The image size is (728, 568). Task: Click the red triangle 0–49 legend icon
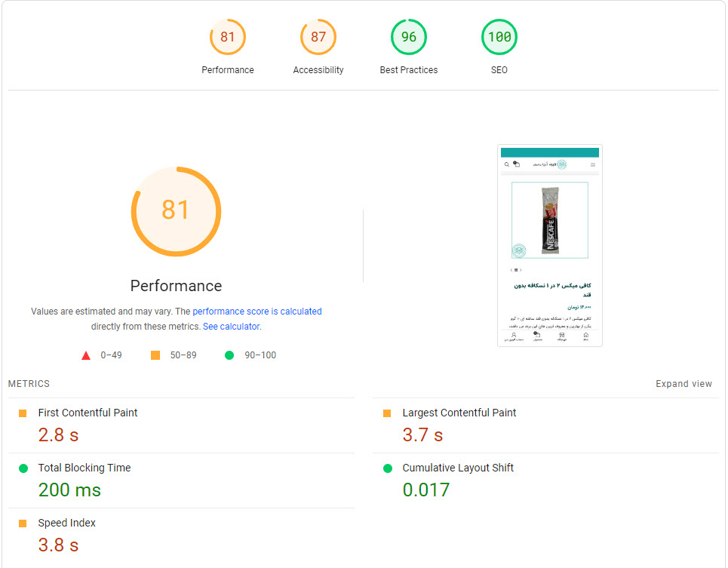pyautogui.click(x=86, y=355)
